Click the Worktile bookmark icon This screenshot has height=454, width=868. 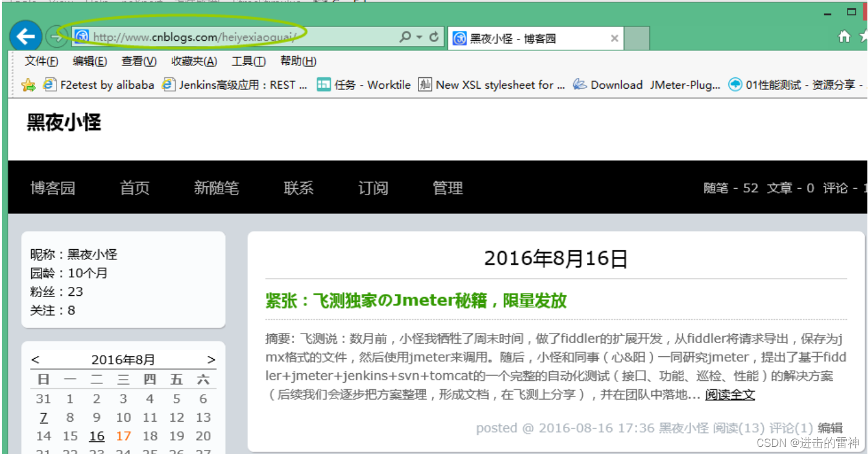click(x=324, y=85)
